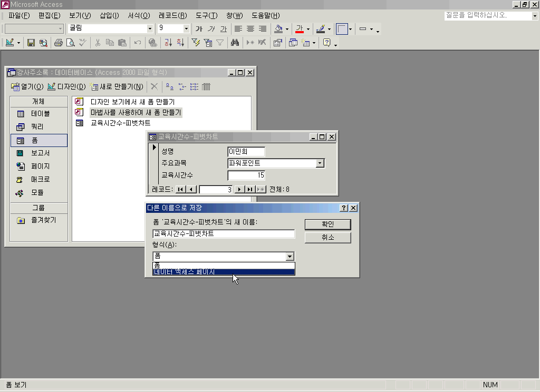Viewport: 540px width, 392px height.
Task: Click the Save (disk) toolbar icon
Action: point(31,43)
